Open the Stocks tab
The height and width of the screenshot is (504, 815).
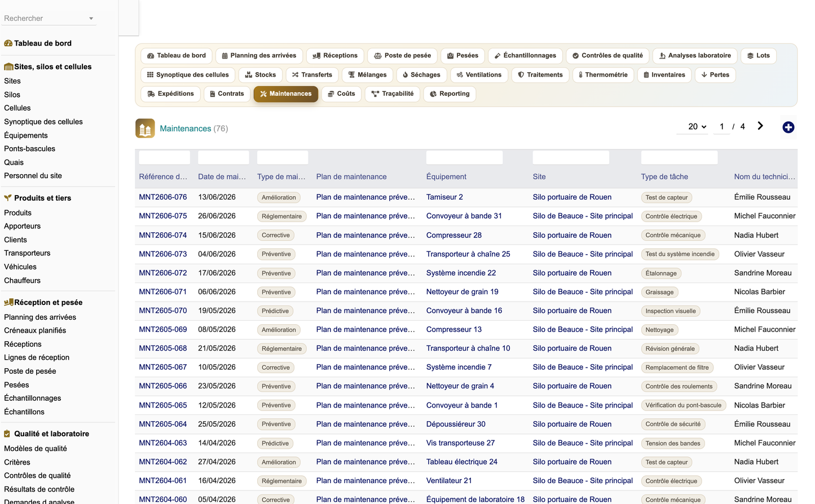(261, 75)
